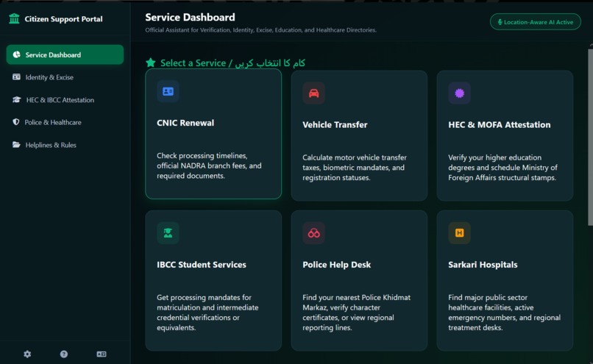The height and width of the screenshot is (364, 593).
Task: Select Police & Healthcare in sidebar
Action: click(x=65, y=122)
